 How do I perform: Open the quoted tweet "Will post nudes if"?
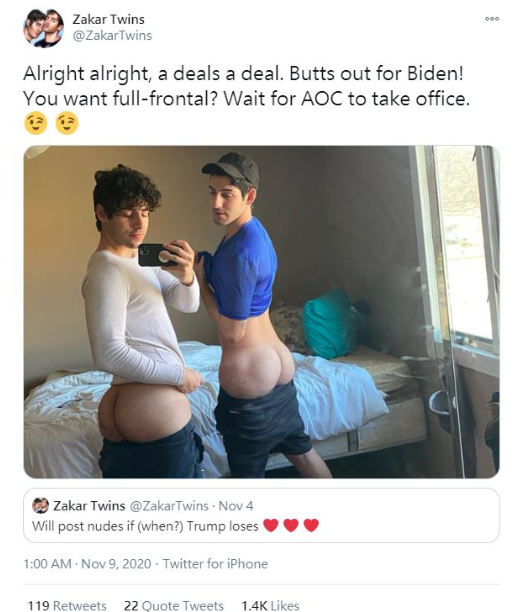click(262, 515)
